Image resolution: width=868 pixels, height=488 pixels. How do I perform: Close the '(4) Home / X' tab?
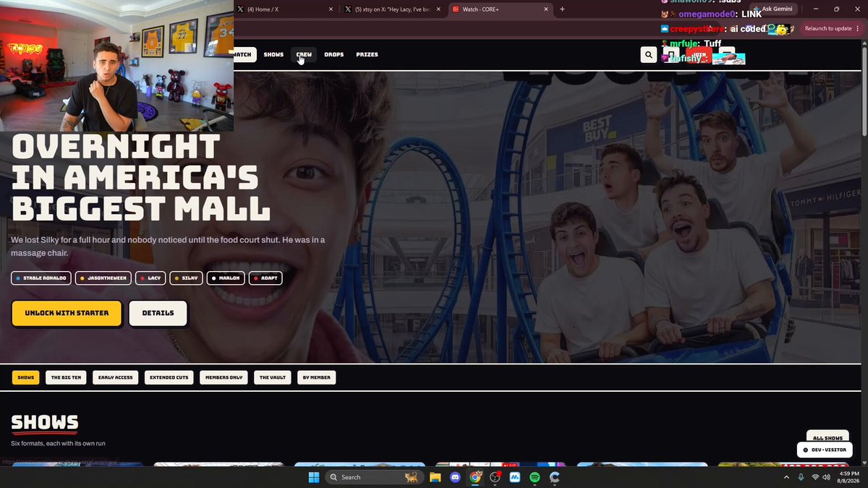[331, 9]
